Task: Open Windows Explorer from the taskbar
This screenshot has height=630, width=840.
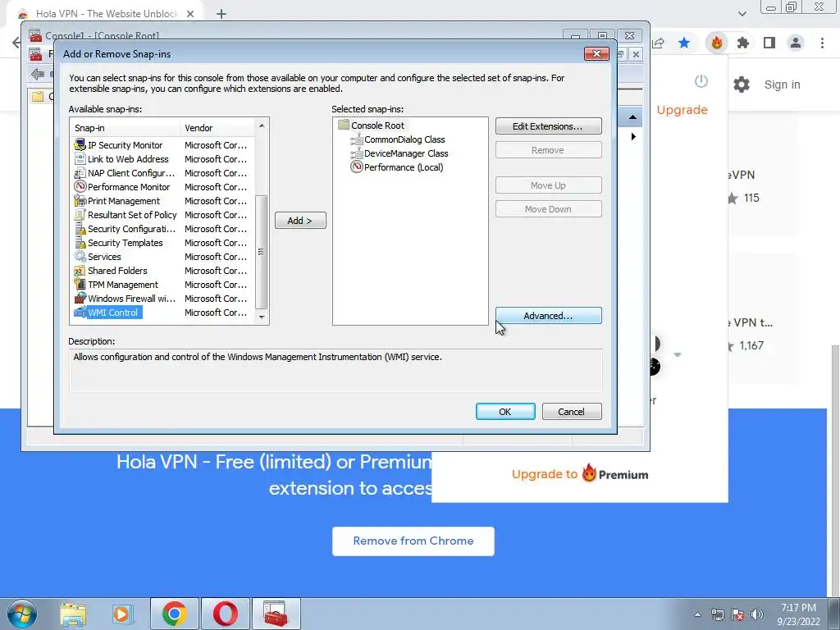Action: tap(73, 614)
